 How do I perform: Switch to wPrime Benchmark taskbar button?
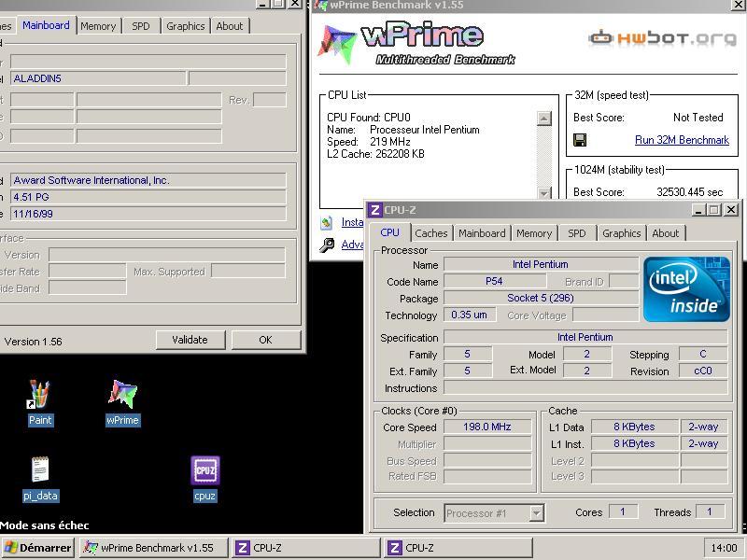(153, 548)
